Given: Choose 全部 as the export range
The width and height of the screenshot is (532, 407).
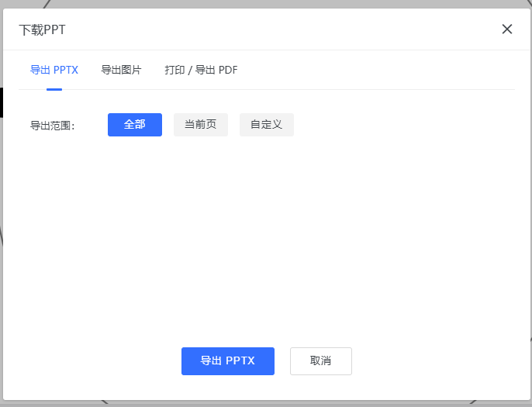Looking at the screenshot, I should coord(135,125).
